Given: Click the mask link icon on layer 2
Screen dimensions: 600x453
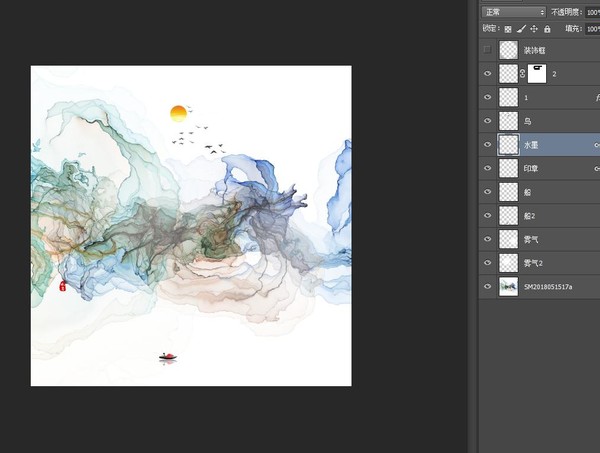Looking at the screenshot, I should pos(523,73).
